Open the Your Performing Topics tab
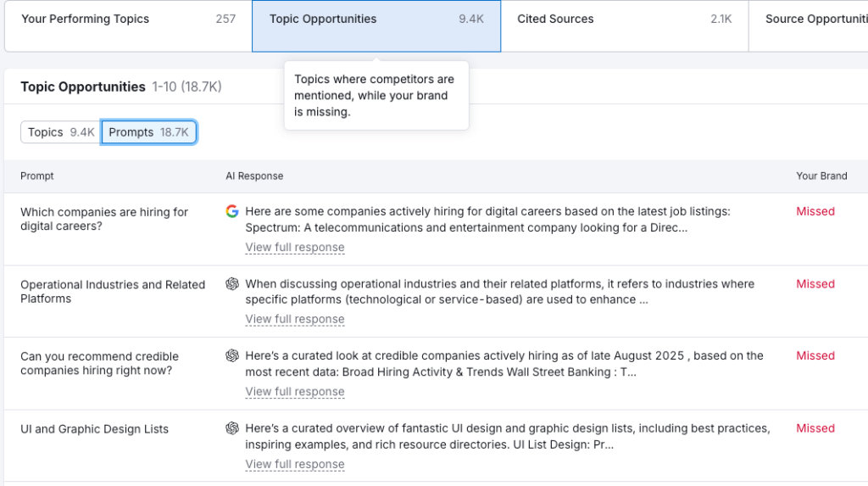The width and height of the screenshot is (868, 486). 128,19
